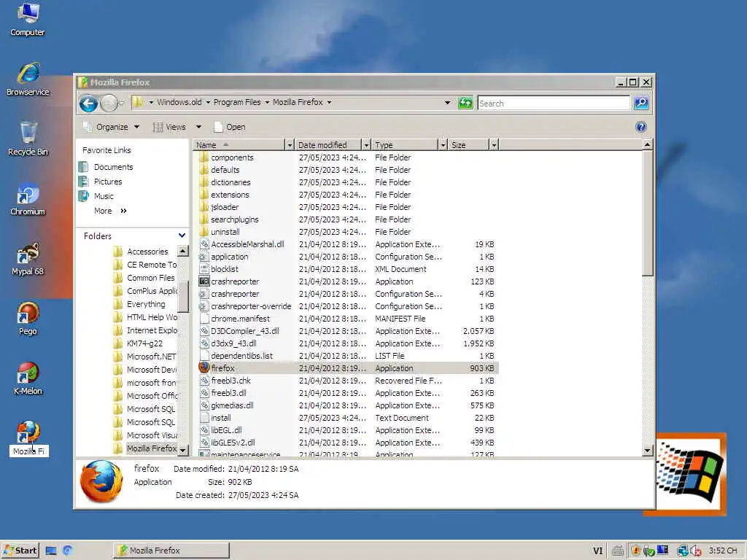Click the Back navigation arrow button
Screen dimensions: 747x560
click(88, 104)
